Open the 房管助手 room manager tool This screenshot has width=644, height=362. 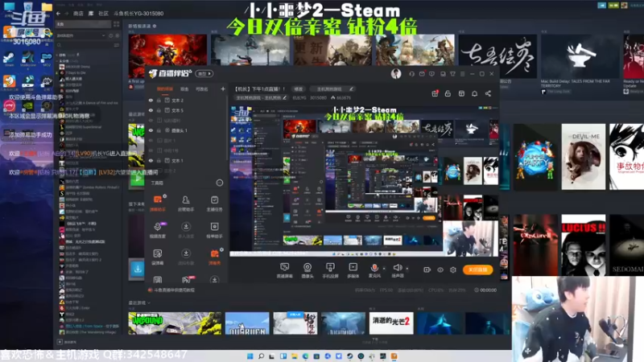click(186, 203)
